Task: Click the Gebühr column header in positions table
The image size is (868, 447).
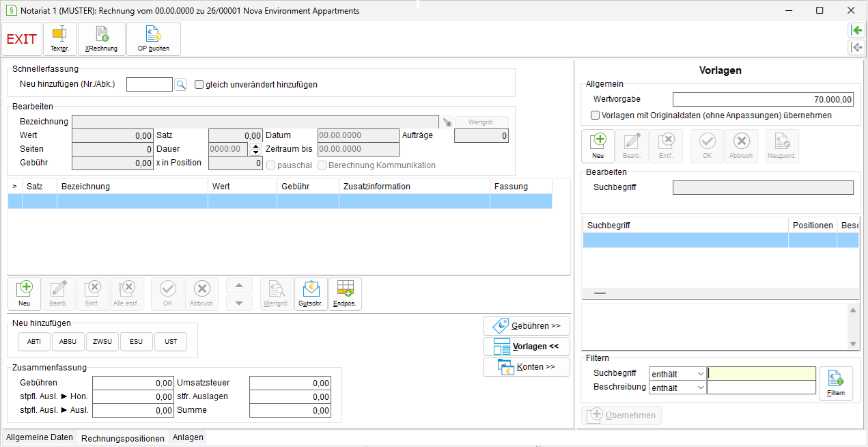Action: (x=308, y=186)
